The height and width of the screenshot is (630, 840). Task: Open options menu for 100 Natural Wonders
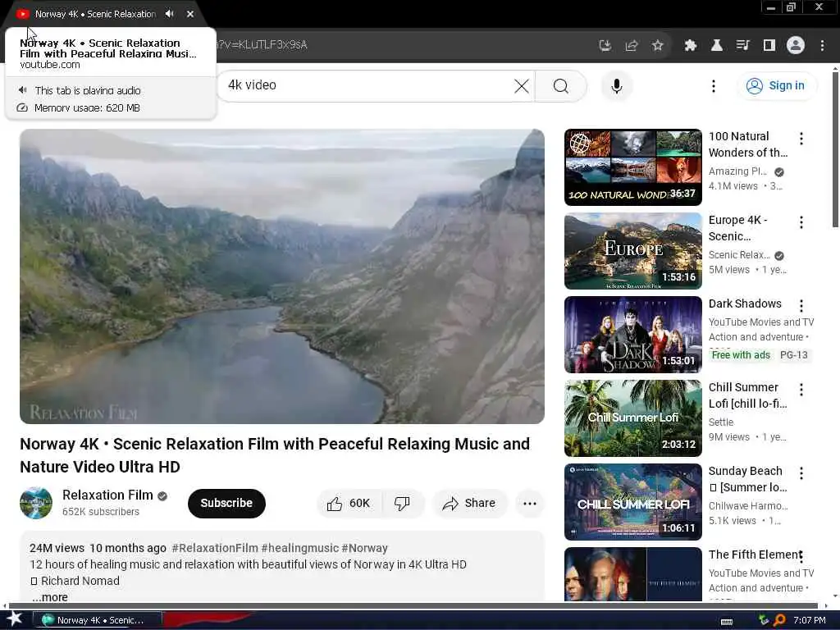coord(801,139)
